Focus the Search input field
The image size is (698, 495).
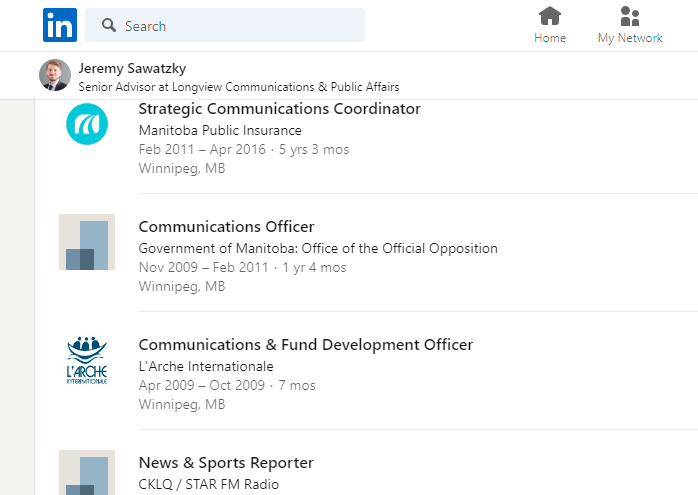click(x=225, y=25)
